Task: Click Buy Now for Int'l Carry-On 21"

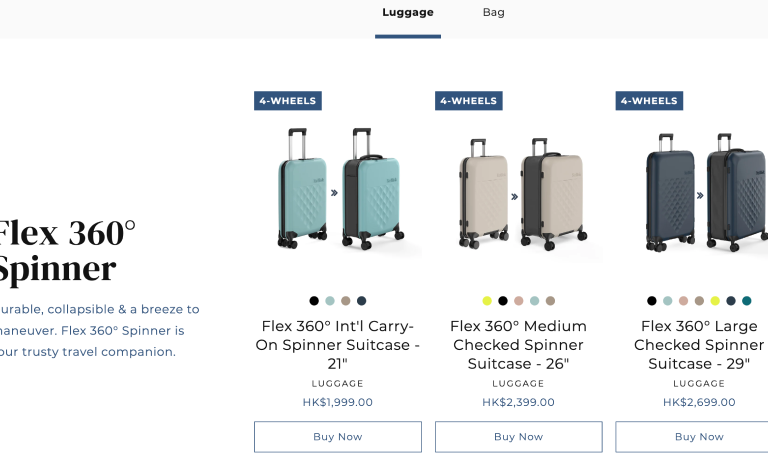Action: pyautogui.click(x=338, y=437)
